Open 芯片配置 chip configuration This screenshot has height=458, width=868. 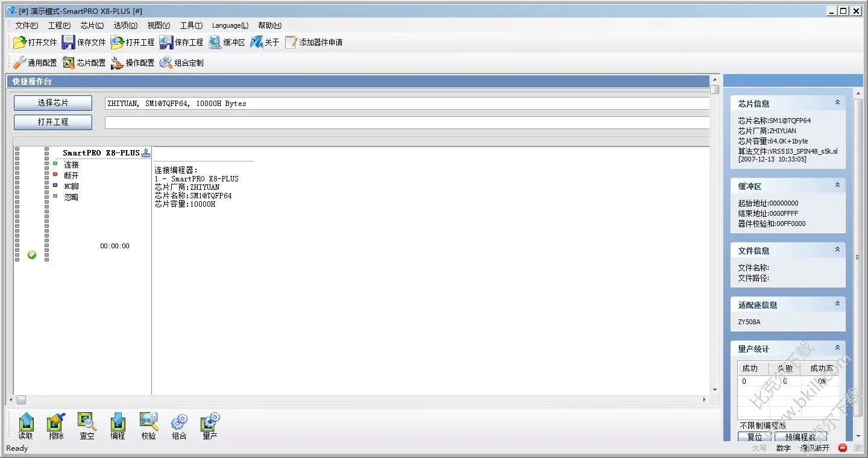click(84, 63)
